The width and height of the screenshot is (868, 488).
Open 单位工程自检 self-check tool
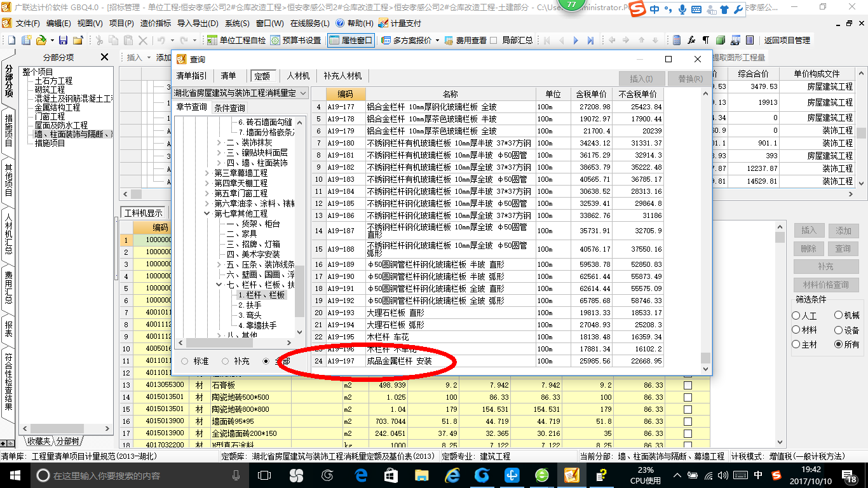(236, 40)
